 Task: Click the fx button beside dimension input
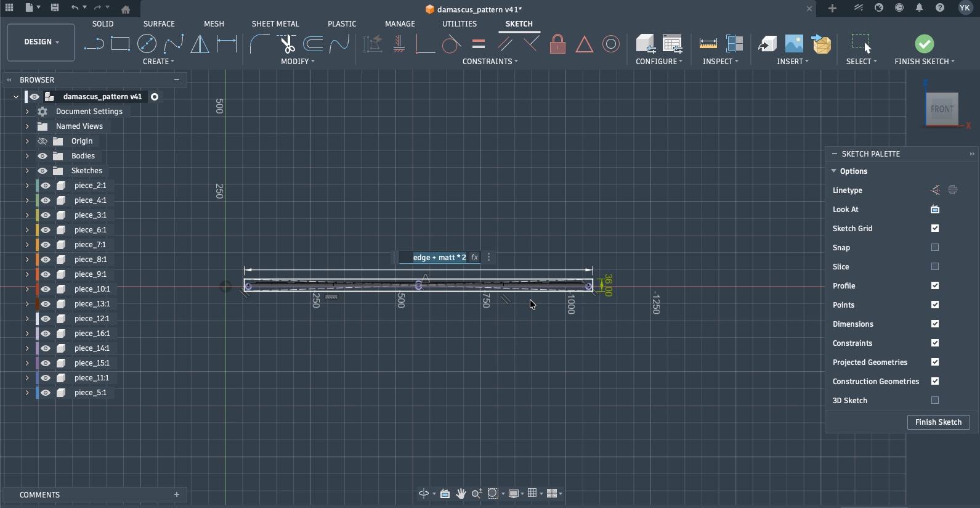point(474,258)
